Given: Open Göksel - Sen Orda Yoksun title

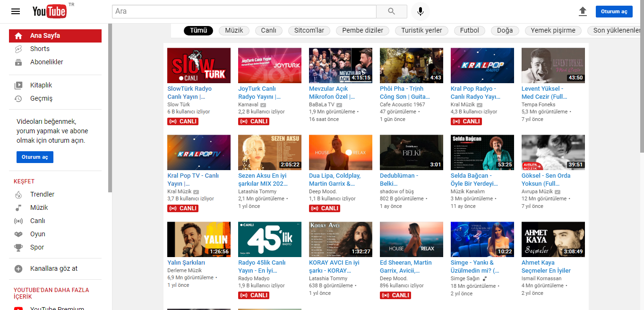Looking at the screenshot, I should point(546,180).
